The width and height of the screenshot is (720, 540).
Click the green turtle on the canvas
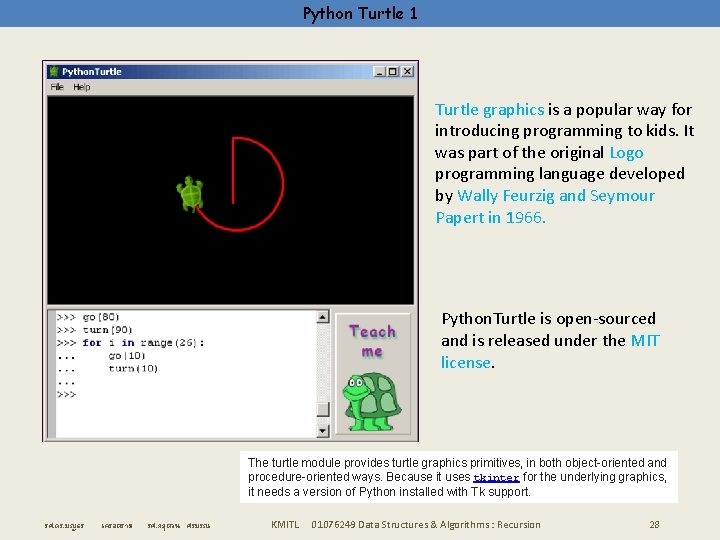point(190,194)
